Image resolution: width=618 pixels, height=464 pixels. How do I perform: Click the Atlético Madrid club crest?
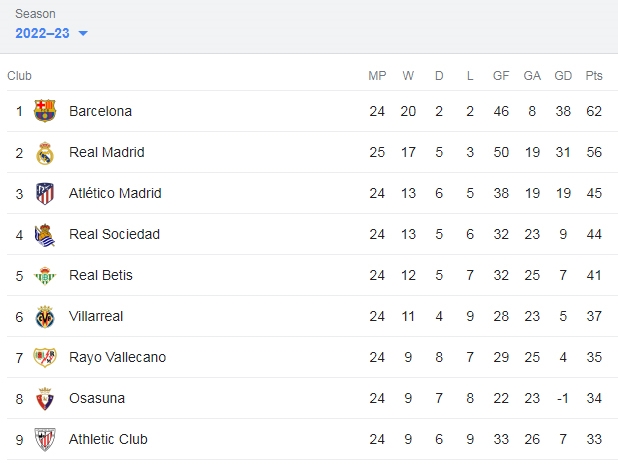(45, 194)
